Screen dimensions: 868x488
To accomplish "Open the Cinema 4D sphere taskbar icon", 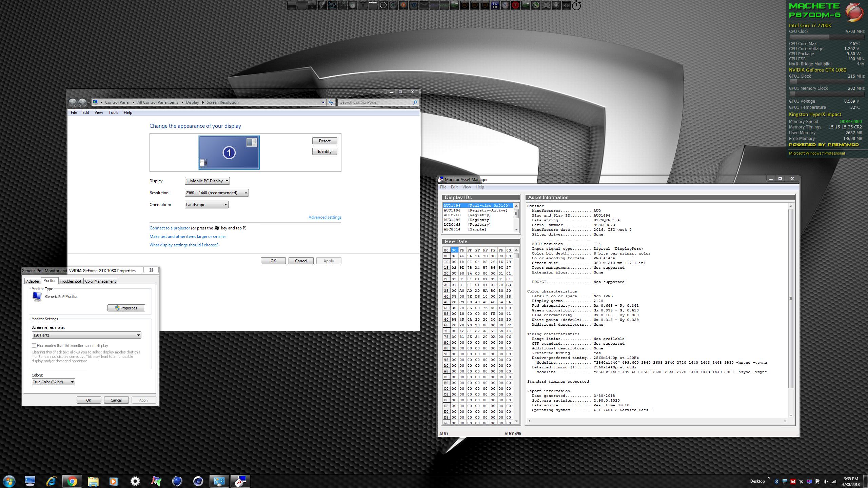I will 198,481.
